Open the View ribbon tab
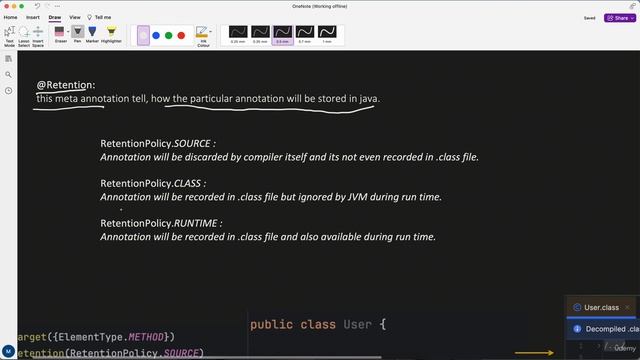Screen dimensions: 640x360 (75, 18)
